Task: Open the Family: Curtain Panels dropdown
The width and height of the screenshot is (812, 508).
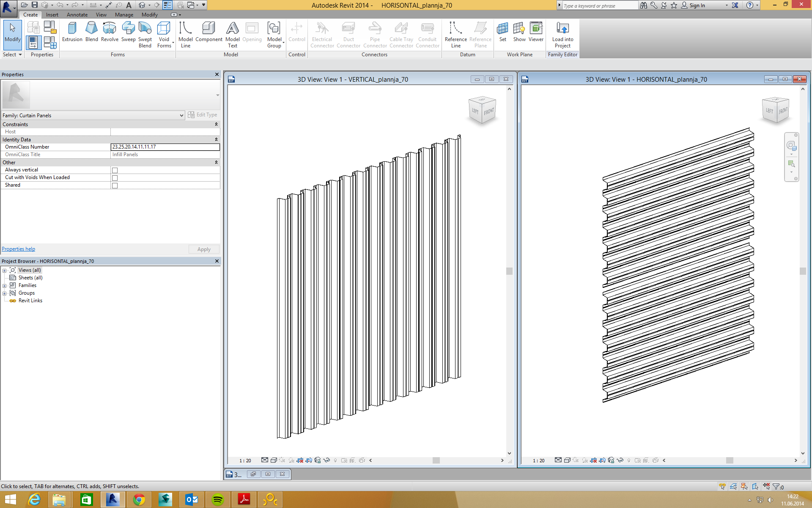Action: point(181,116)
